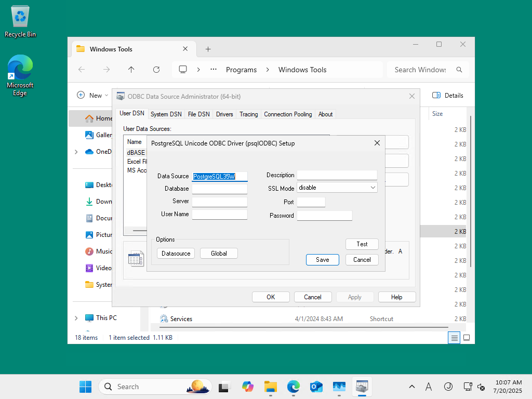Click Programs in the address breadcrumb
Image resolution: width=532 pixels, height=399 pixels.
click(241, 70)
